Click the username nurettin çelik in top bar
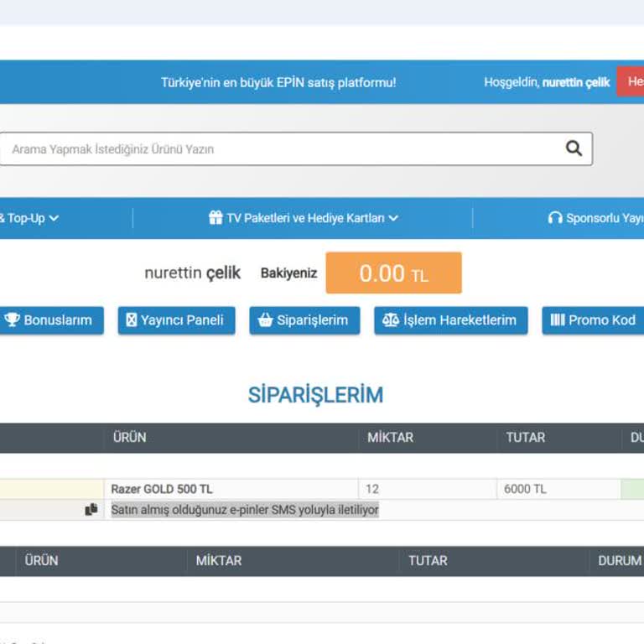The image size is (644, 644). (576, 82)
